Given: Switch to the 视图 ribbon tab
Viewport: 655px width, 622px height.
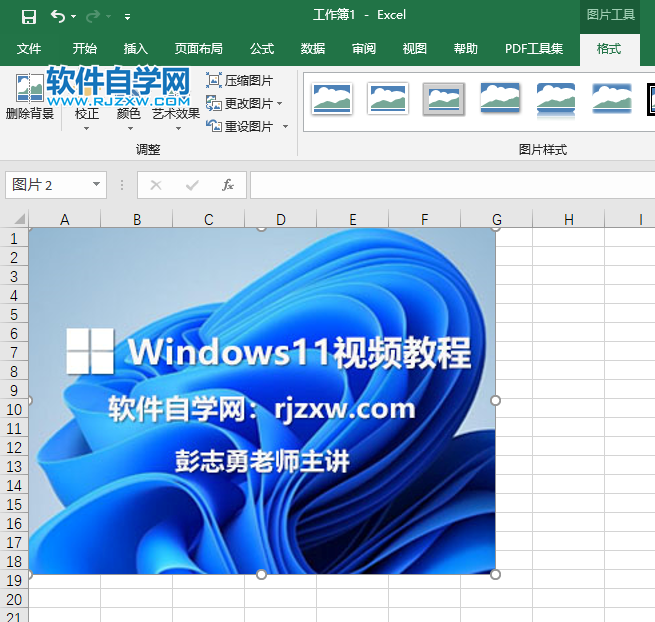Looking at the screenshot, I should [x=414, y=49].
